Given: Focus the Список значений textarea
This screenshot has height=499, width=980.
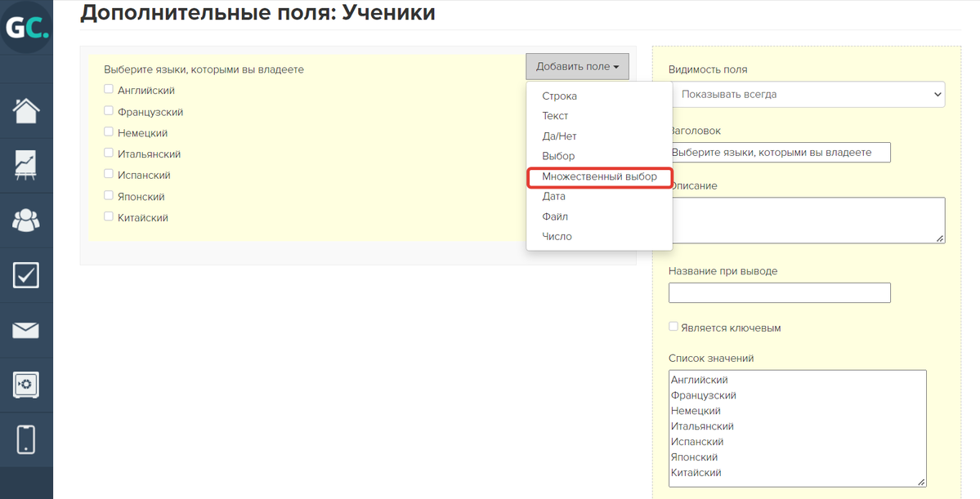Looking at the screenshot, I should point(797,427).
